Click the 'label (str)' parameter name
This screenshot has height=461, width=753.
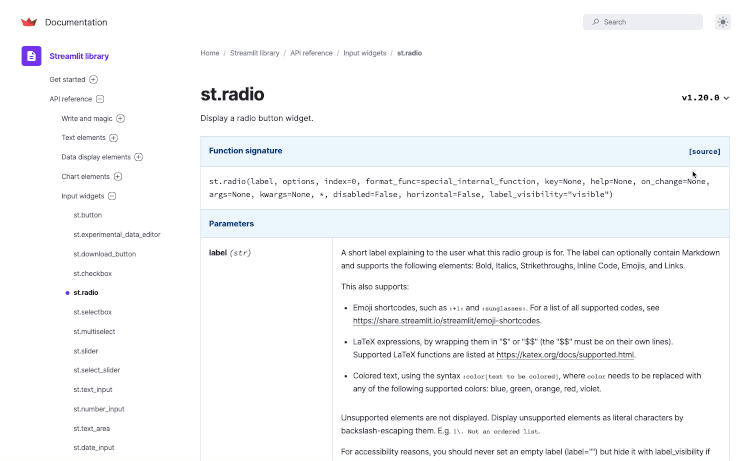(230, 253)
